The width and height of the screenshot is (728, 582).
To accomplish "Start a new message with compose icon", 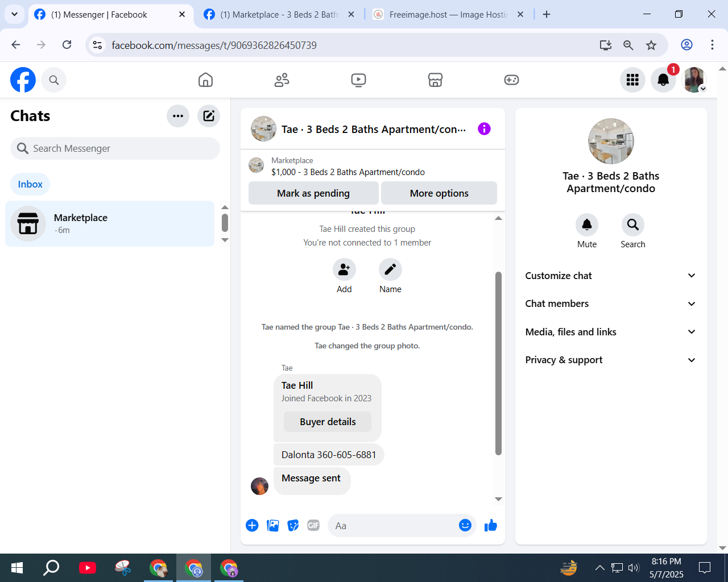I will [x=209, y=116].
